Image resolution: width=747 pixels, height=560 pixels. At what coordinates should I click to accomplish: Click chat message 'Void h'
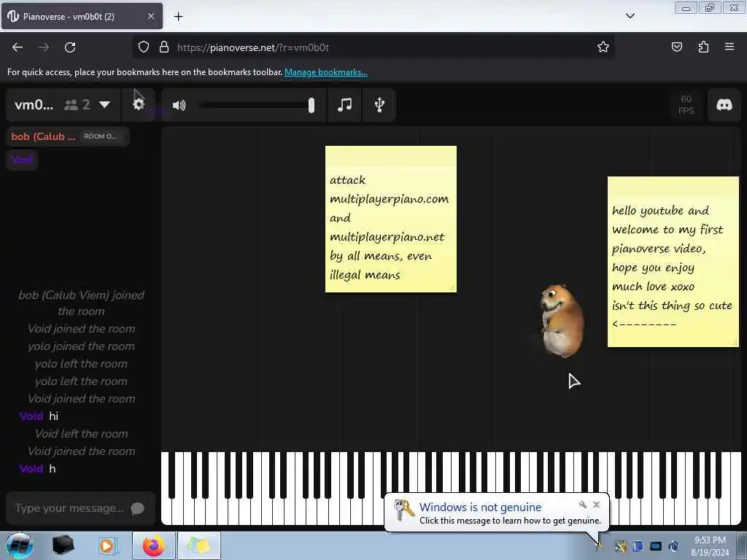click(37, 469)
